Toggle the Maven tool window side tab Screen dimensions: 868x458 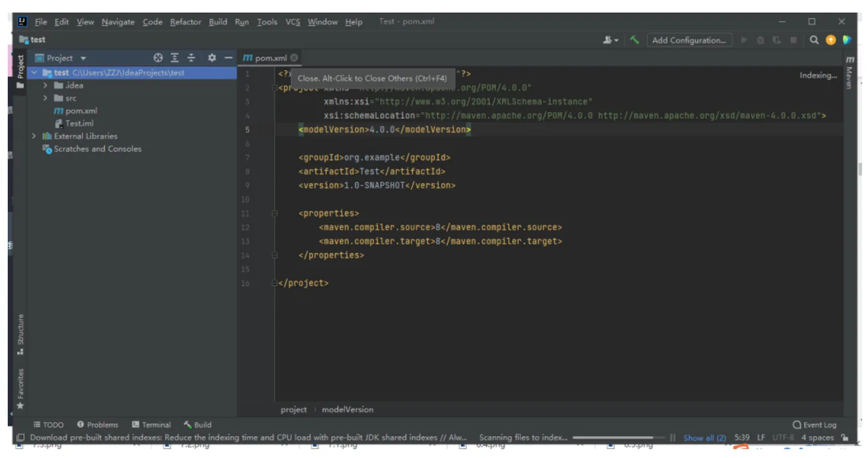[849, 73]
